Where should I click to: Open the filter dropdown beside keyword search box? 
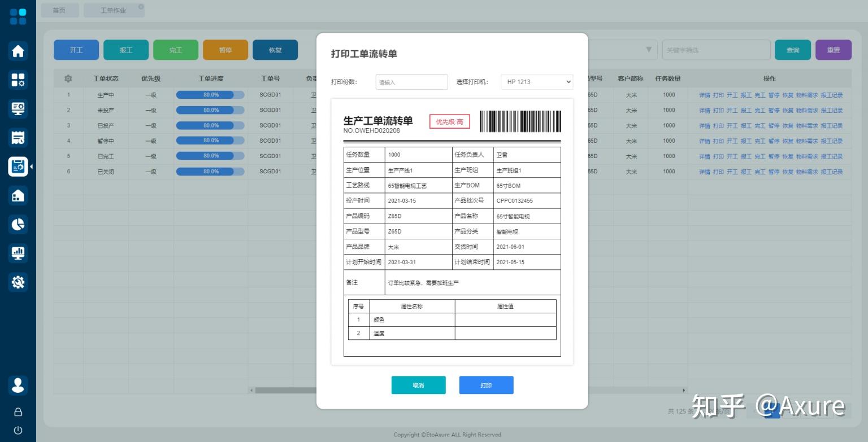click(x=648, y=50)
